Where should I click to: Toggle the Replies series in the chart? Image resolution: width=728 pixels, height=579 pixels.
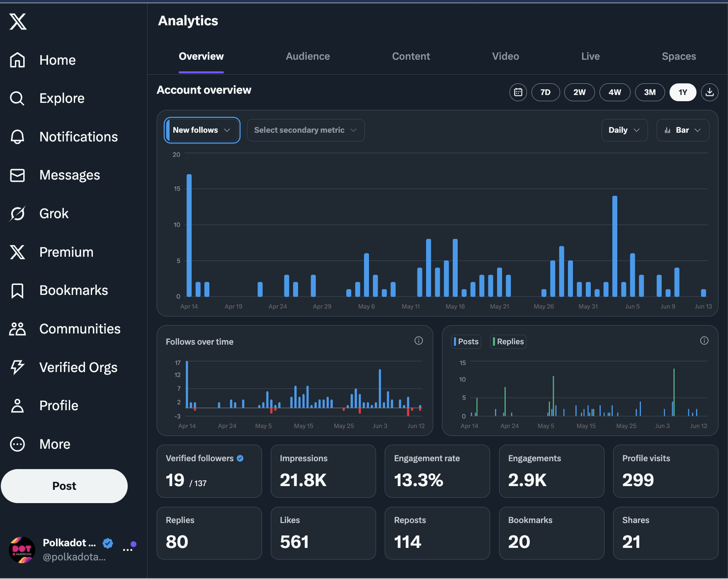(x=508, y=342)
